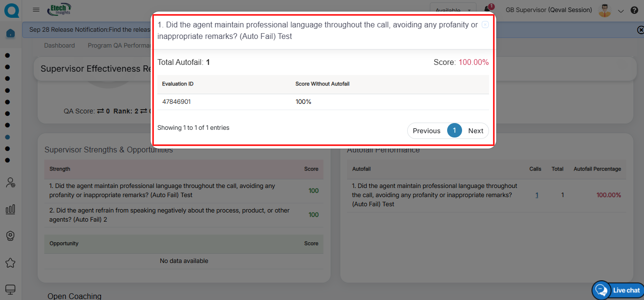The width and height of the screenshot is (644, 300).
Task: Select page 1 in pagination
Action: tap(454, 130)
